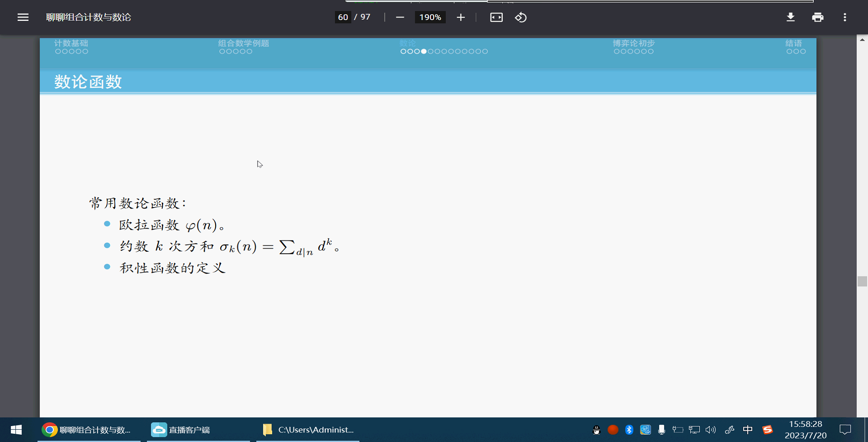This screenshot has width=868, height=442.
Task: Jump to the 组合数学例题 section
Action: (x=243, y=43)
